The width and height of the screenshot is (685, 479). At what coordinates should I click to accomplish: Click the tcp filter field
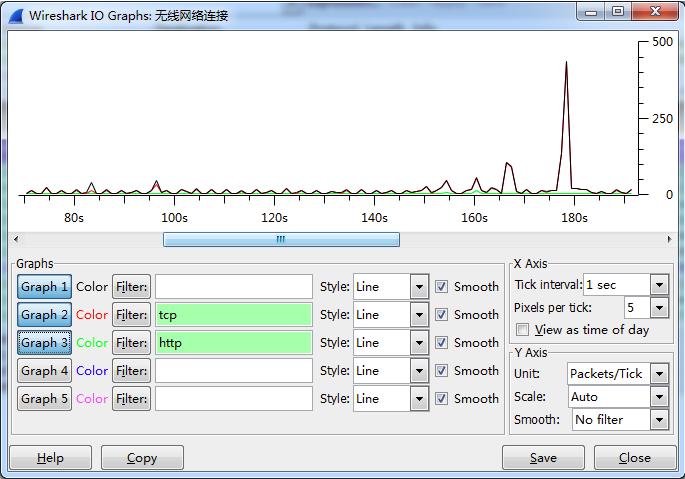point(234,315)
